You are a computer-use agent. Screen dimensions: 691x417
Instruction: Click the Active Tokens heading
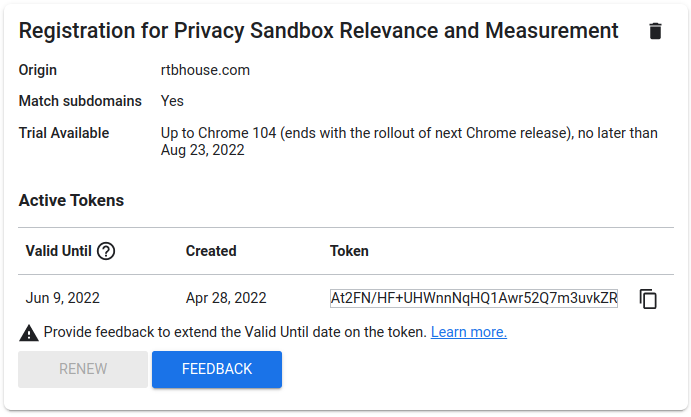[71, 200]
